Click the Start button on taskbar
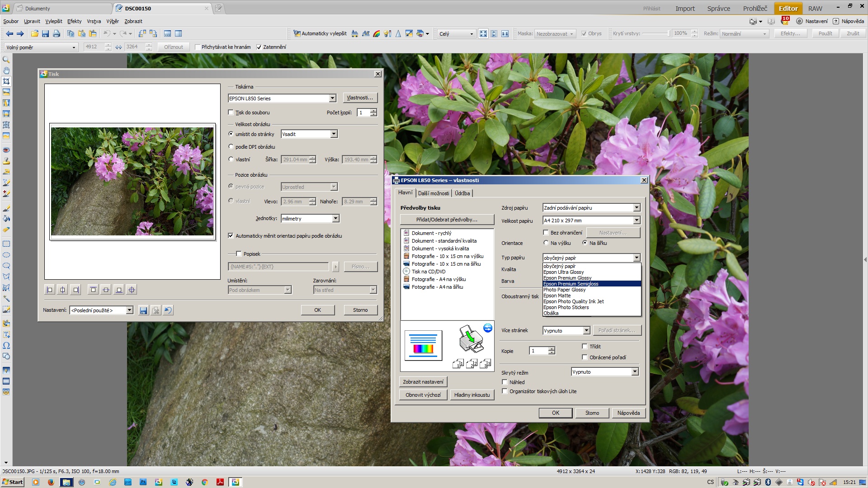This screenshot has height=488, width=868. click(12, 482)
